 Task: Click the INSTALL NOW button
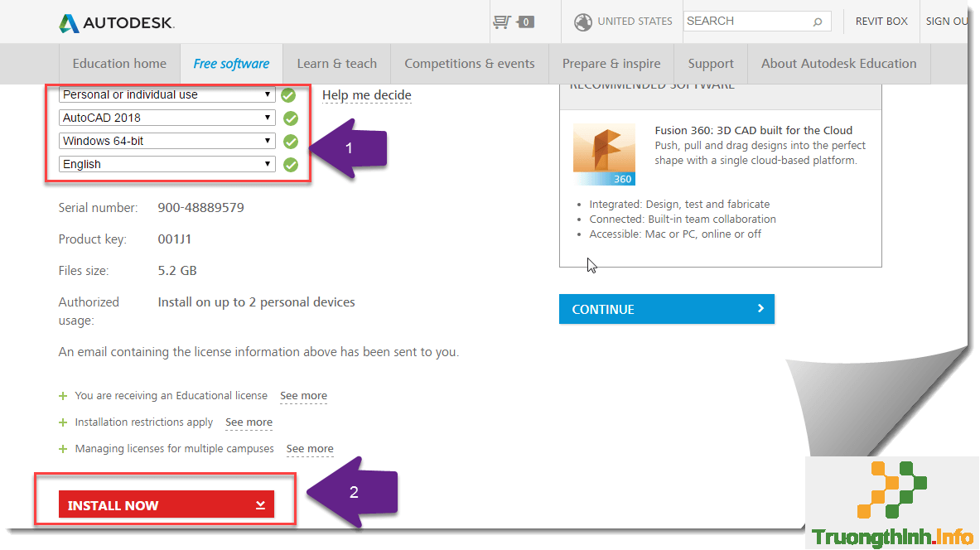point(167,504)
